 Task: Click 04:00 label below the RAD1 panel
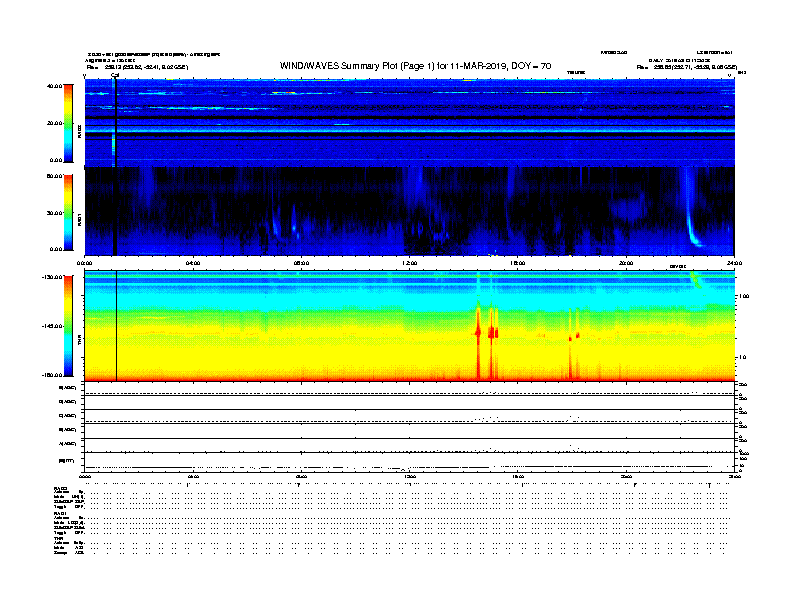point(193,263)
